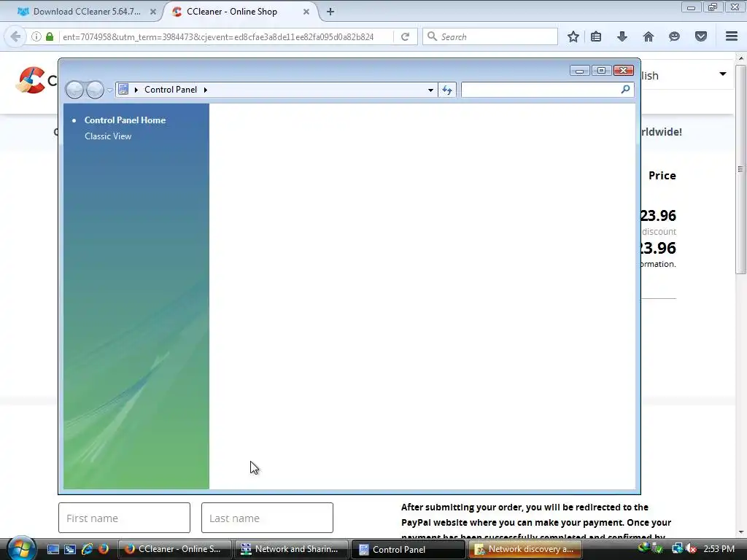Image resolution: width=747 pixels, height=560 pixels.
Task: Maximize the Control Panel window
Action: coord(601,71)
